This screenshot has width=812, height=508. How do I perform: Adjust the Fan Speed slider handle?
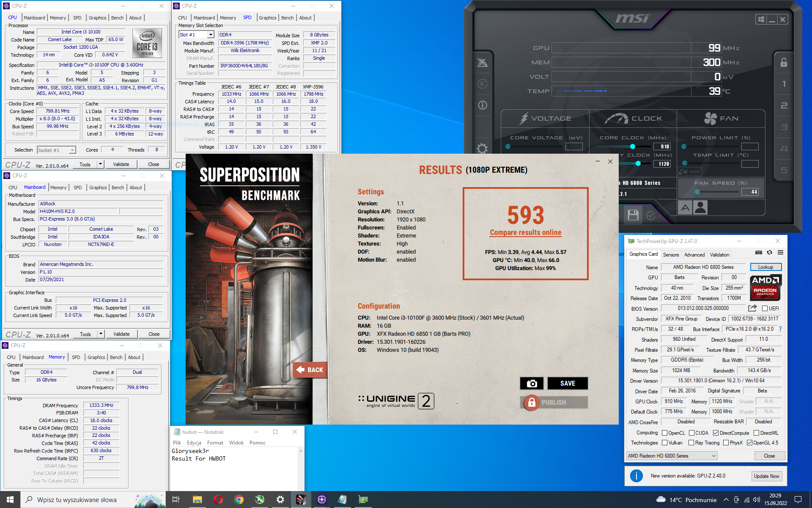[697, 192]
